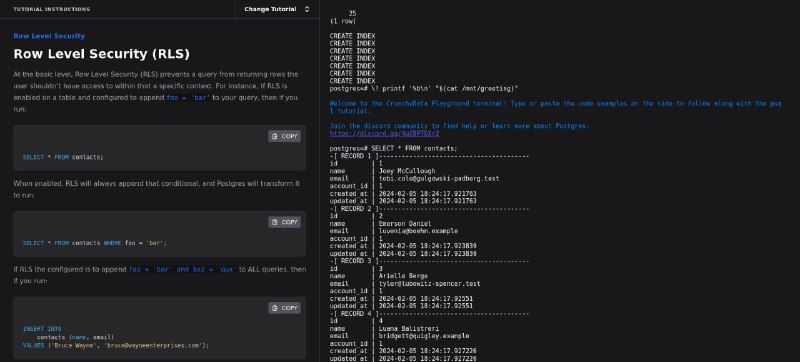800x362 pixels.
Task: Click the Tutorial Instructions panel header
Action: (x=52, y=9)
